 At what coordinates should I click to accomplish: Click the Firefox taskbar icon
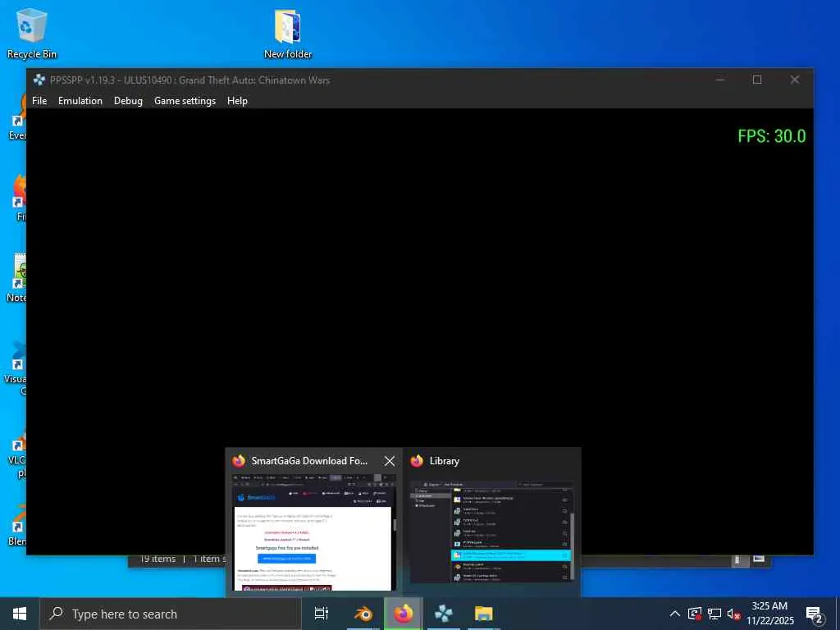[404, 614]
